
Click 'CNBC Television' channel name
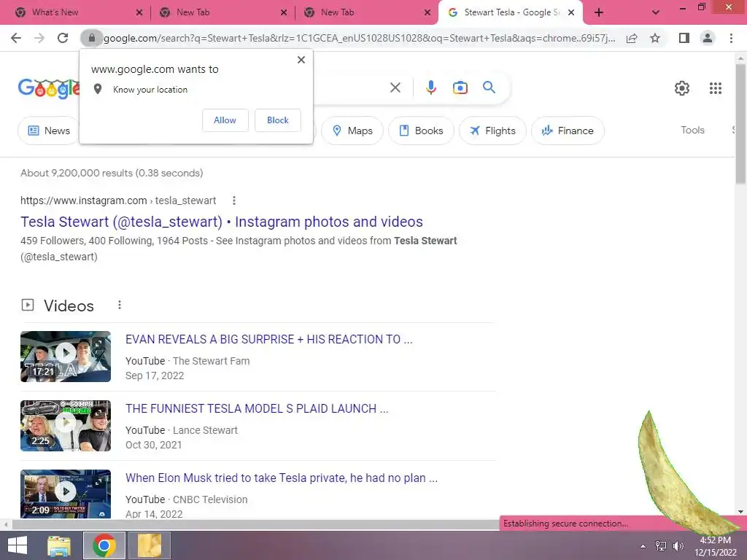pyautogui.click(x=210, y=499)
